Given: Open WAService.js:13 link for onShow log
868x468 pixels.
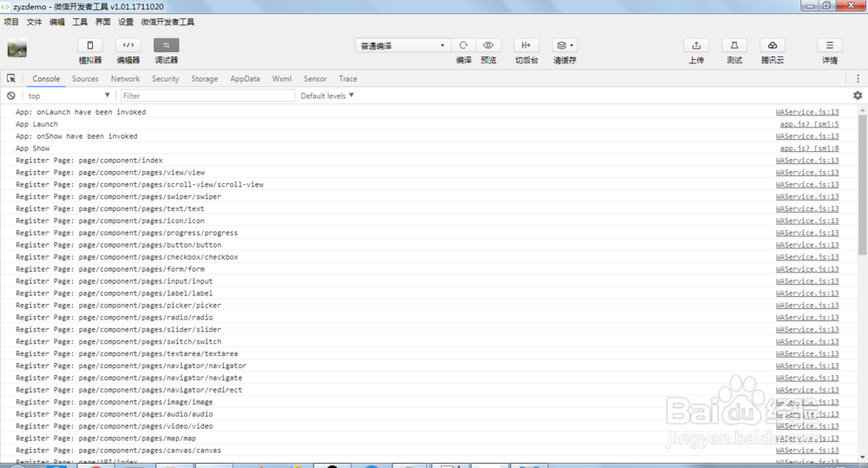Looking at the screenshot, I should tap(807, 136).
